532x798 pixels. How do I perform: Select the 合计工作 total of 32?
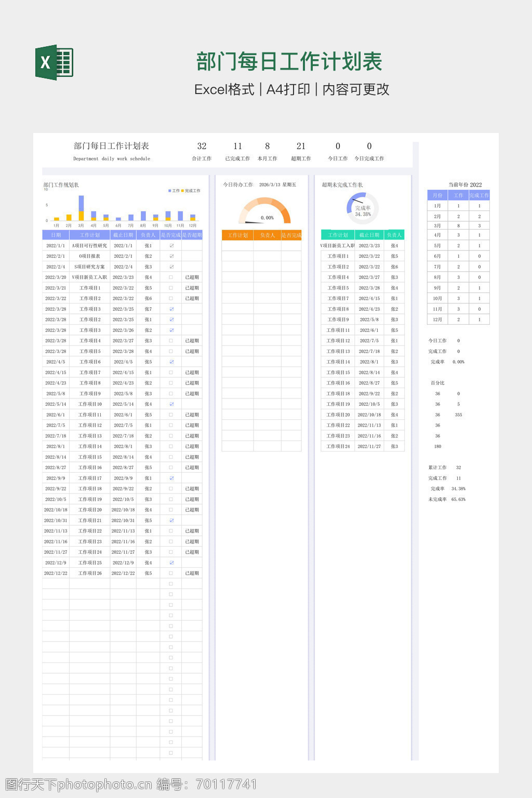point(202,147)
